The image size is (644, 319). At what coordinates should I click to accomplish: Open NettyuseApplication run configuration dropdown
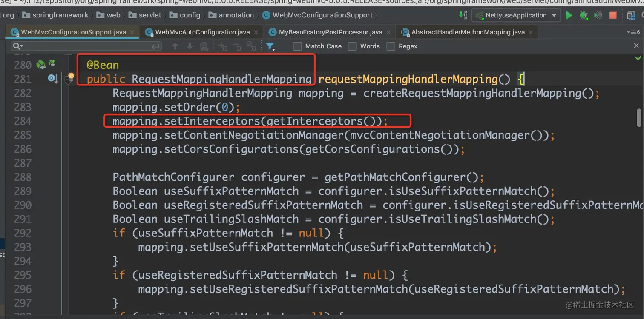pyautogui.click(x=516, y=15)
